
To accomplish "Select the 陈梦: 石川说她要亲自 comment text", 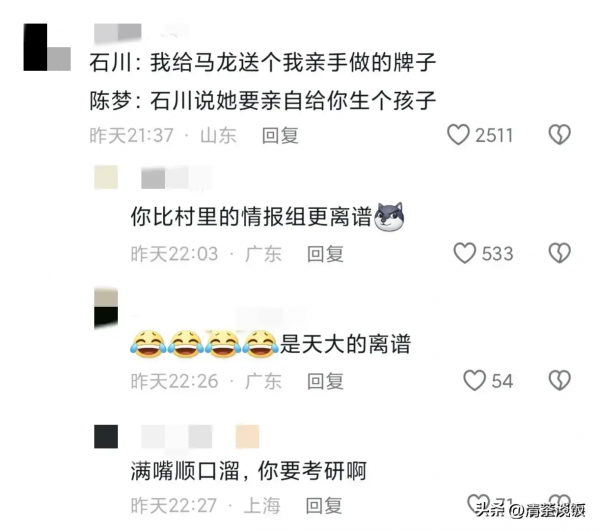I will tap(262, 101).
